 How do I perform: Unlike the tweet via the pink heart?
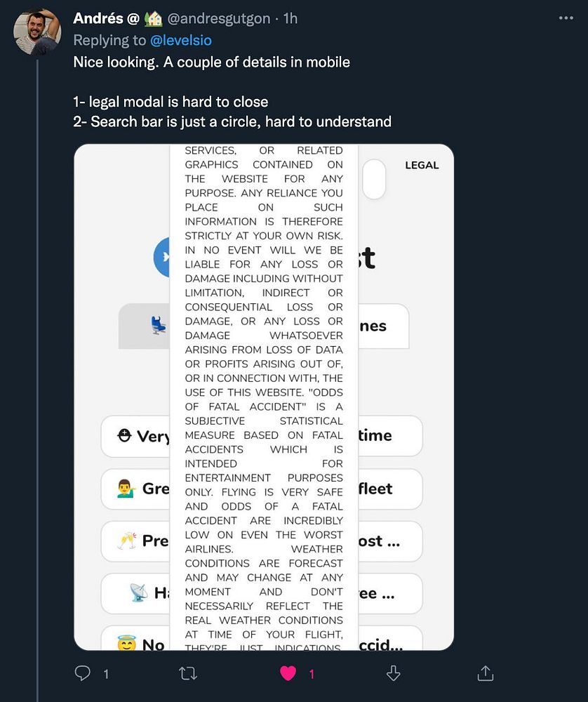(288, 673)
